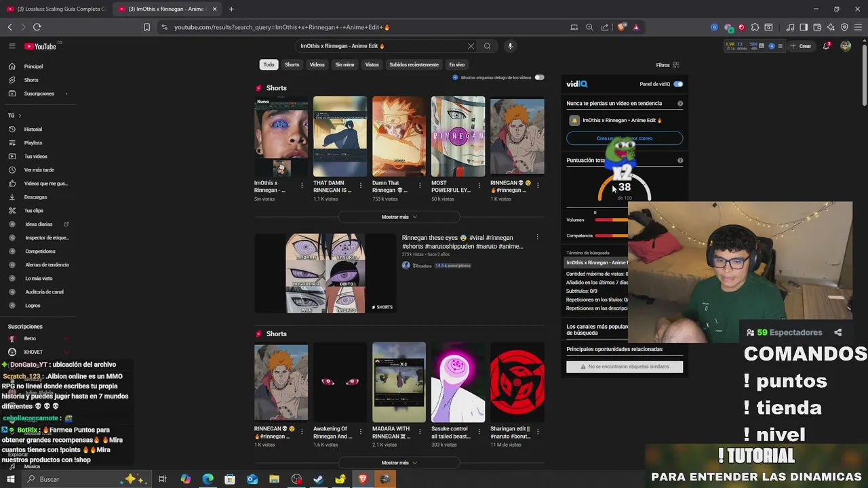Open Task View on the taskbar
Viewport: 868px width, 488px height.
click(x=163, y=479)
